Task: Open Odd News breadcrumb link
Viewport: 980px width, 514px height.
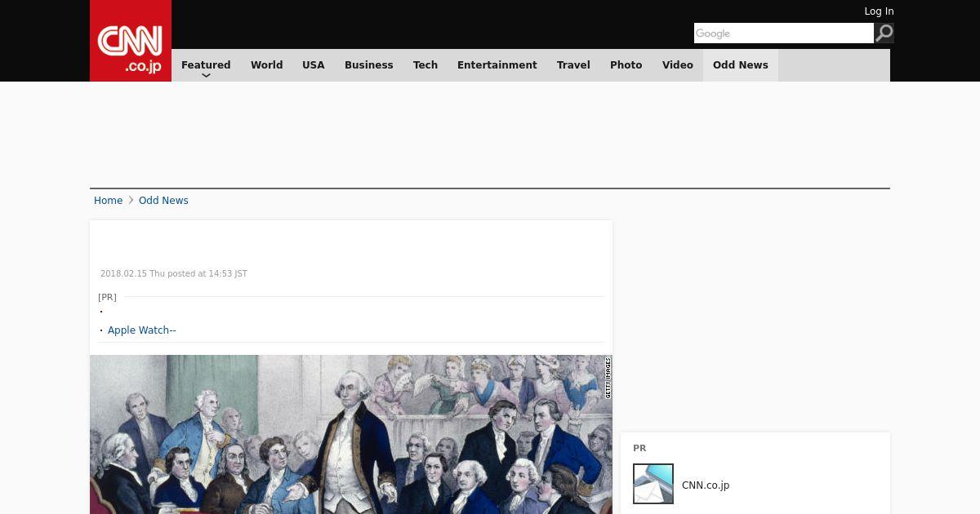Action: 163,201
